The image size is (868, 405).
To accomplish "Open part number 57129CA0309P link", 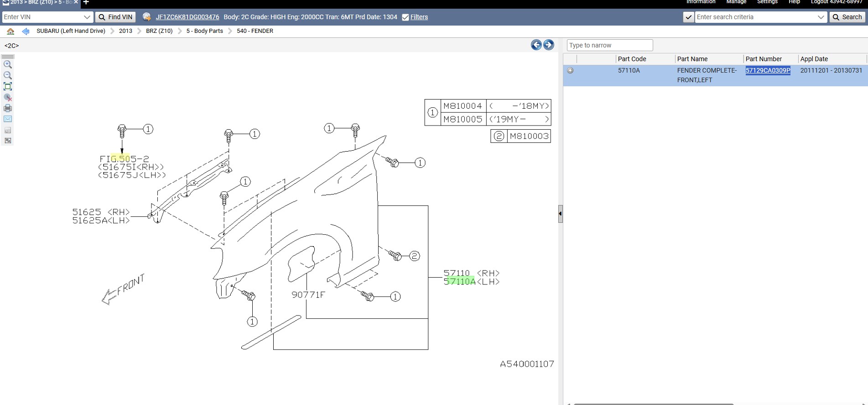I will pos(768,70).
